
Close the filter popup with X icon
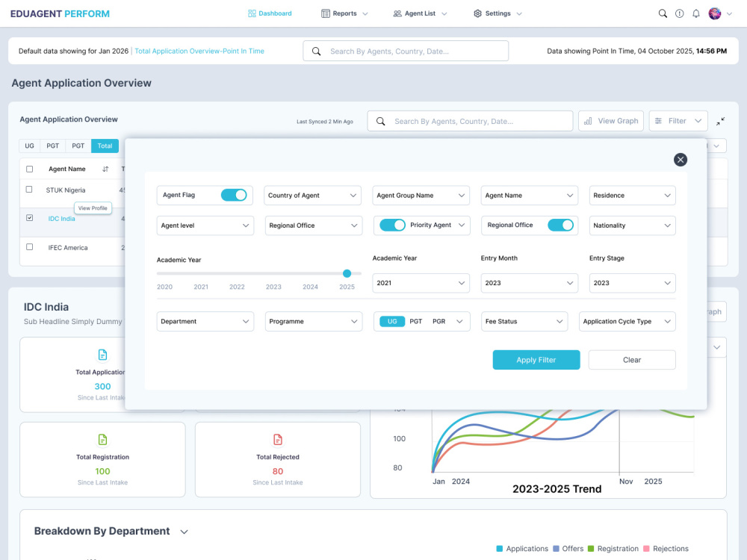tap(681, 160)
